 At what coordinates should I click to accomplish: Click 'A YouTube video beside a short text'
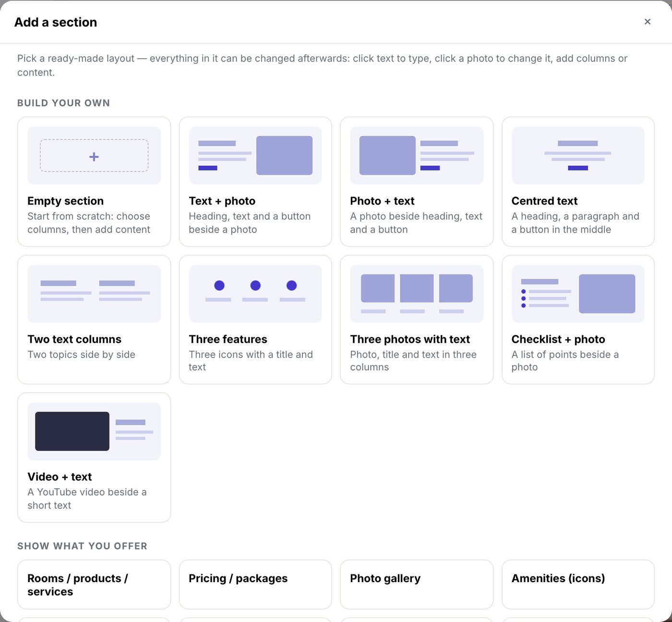click(87, 499)
